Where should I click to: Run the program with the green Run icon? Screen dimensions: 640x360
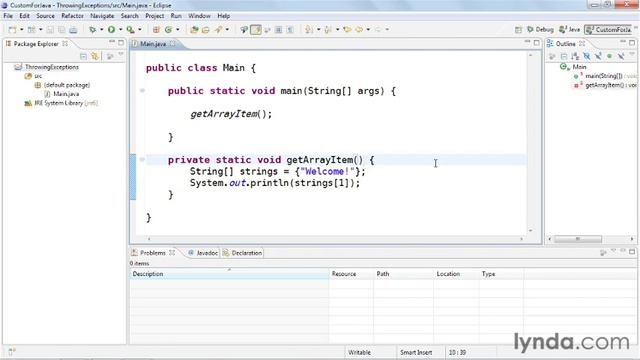pyautogui.click(x=111, y=30)
